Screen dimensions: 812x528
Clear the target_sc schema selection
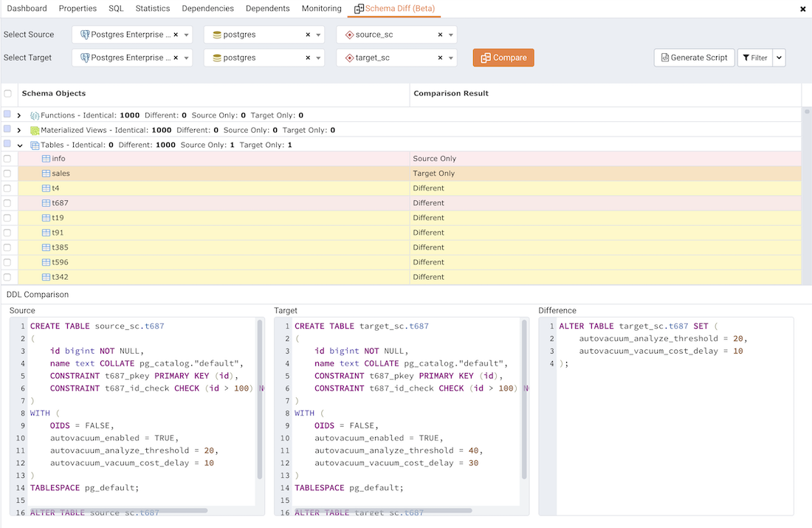[x=440, y=58]
